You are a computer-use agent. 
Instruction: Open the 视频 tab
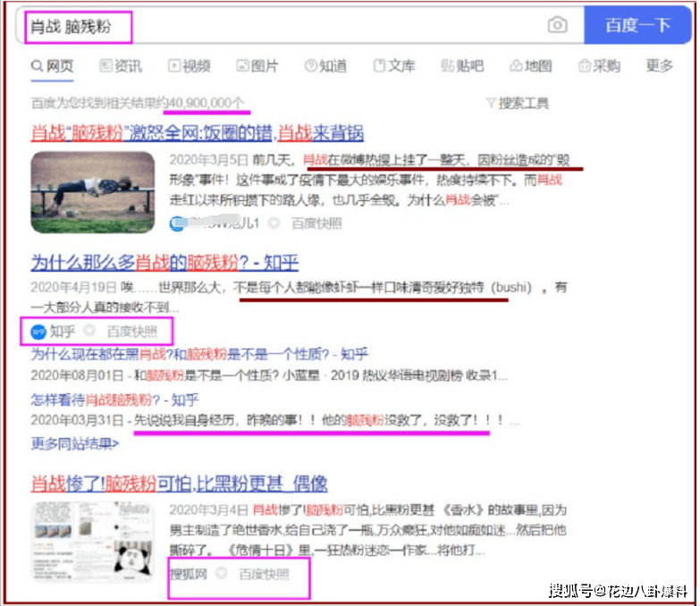tap(189, 66)
